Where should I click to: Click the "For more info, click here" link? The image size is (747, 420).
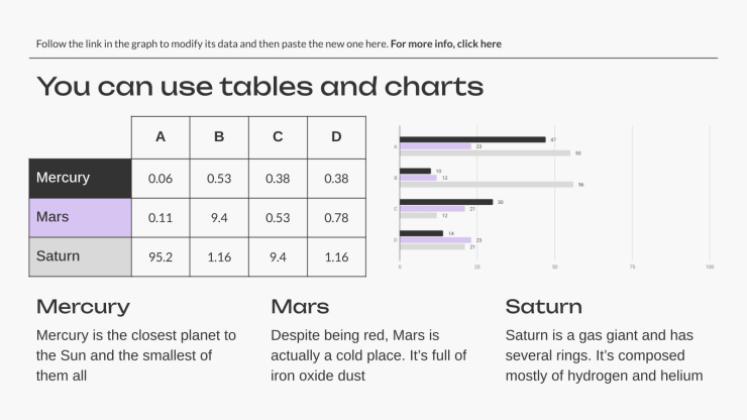(446, 44)
